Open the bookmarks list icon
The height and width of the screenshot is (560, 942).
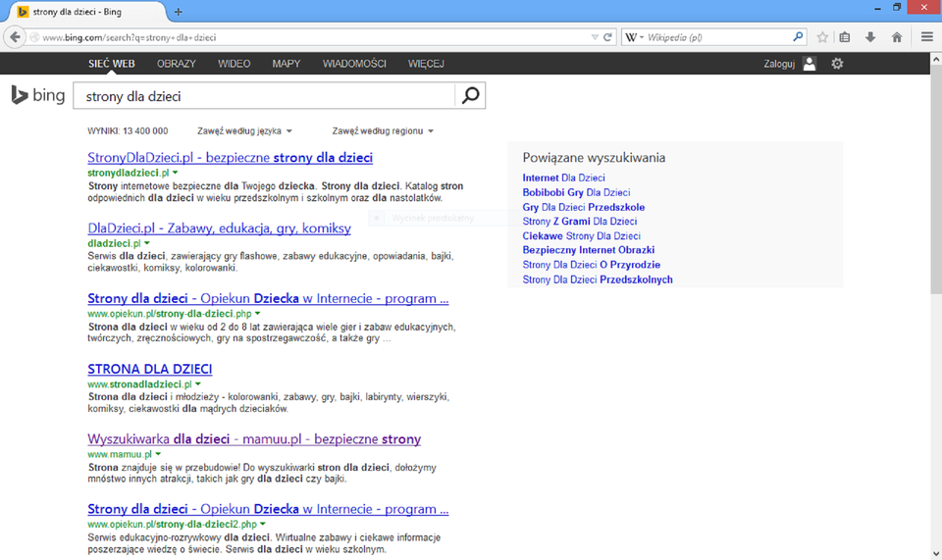845,37
